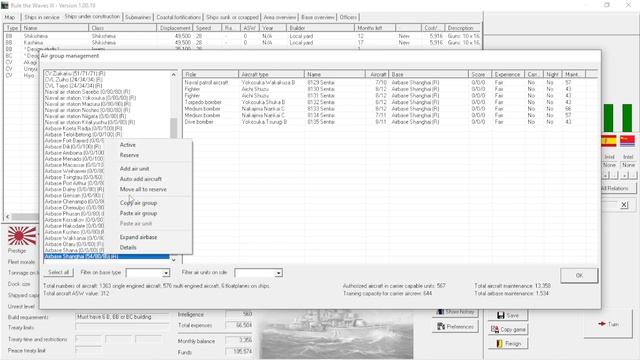Select Airbase Koeta Radja entry
The width and height of the screenshot is (640, 360).
point(83,128)
